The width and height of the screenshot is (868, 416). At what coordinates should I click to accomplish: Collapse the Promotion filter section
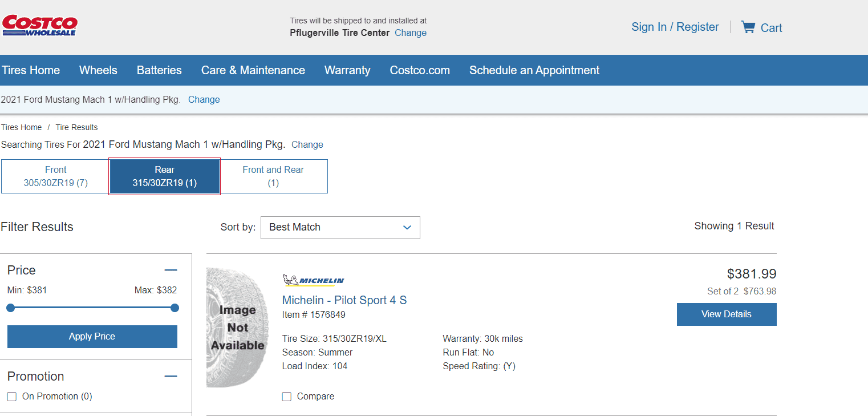coord(171,377)
